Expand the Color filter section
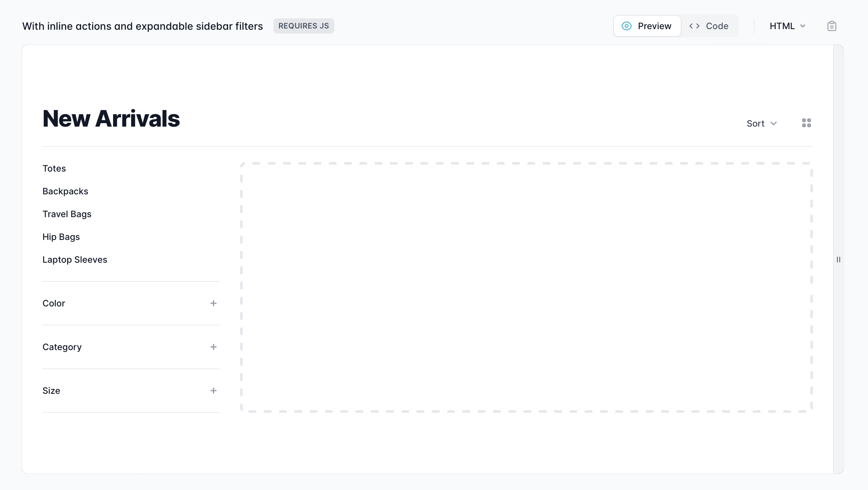This screenshot has width=868, height=490. tap(54, 304)
